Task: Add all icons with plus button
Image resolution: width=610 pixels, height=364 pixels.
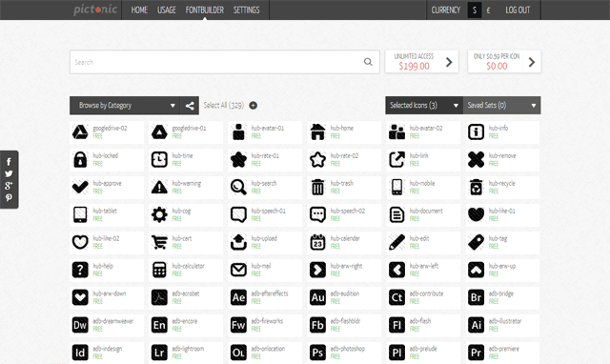Action: 253,106
